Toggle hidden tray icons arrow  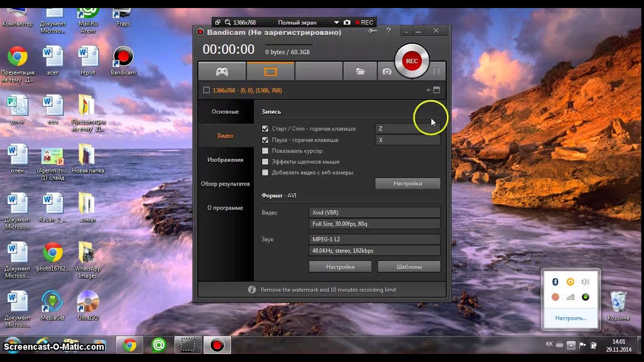tap(571, 345)
